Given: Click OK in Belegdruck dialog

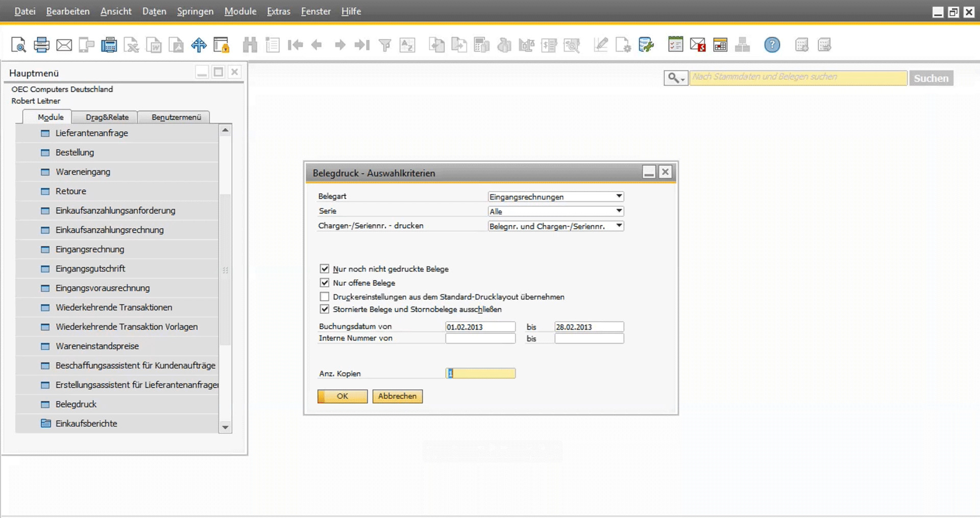Looking at the screenshot, I should pos(342,396).
